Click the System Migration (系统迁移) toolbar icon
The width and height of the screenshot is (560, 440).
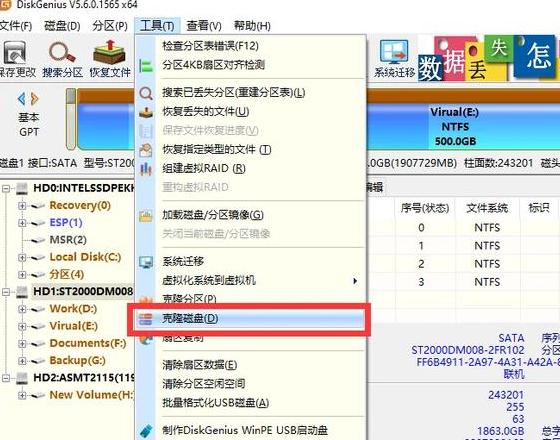pyautogui.click(x=394, y=52)
